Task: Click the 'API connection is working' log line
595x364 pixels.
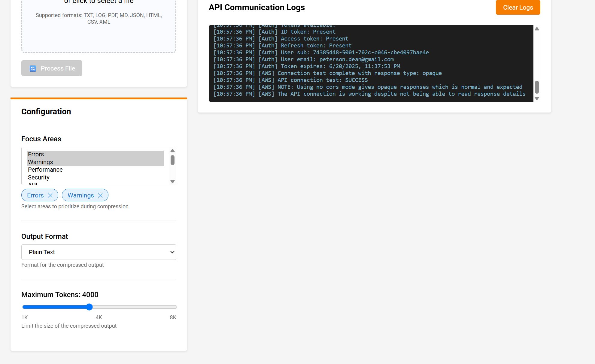Action: [x=369, y=94]
